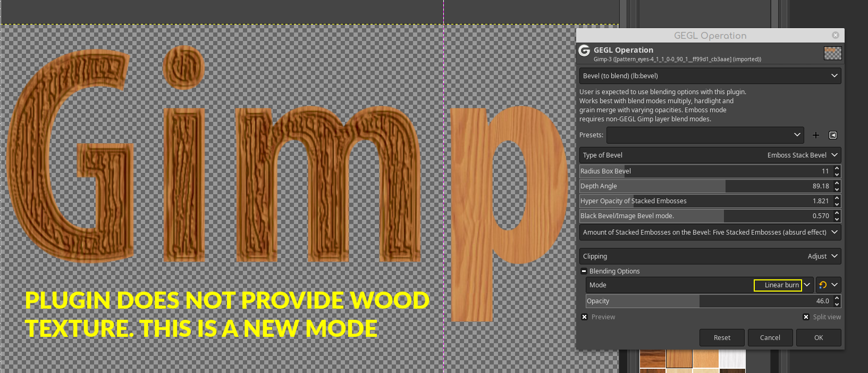
Task: Decrease Black Bevel/Image Bevel mode value
Action: (x=837, y=219)
